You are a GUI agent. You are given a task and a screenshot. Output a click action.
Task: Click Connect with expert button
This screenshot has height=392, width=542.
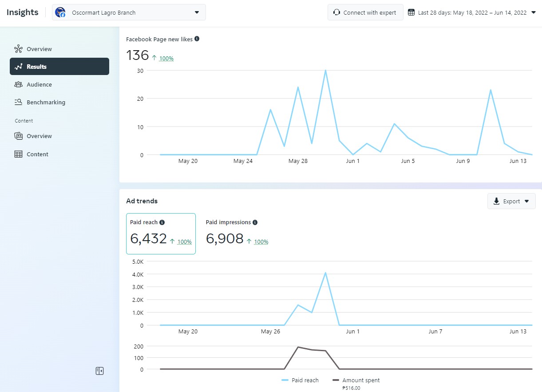365,12
